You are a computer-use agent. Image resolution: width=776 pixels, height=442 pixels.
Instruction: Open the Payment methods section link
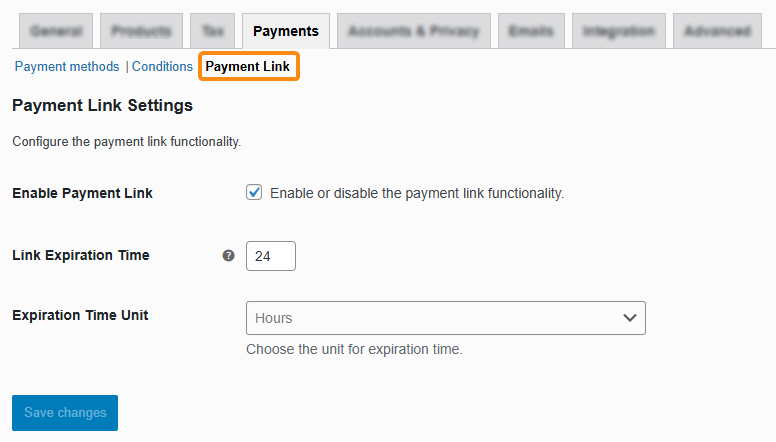(x=67, y=67)
